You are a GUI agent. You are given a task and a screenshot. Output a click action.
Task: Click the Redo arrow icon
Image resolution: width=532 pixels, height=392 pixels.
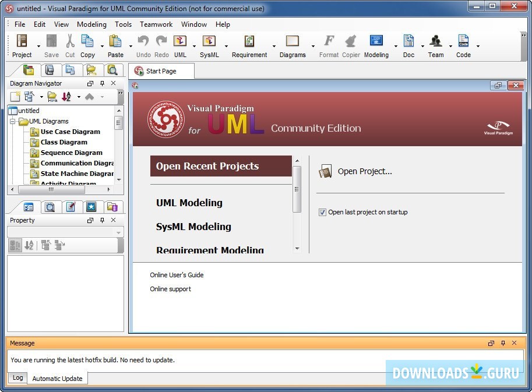click(161, 41)
